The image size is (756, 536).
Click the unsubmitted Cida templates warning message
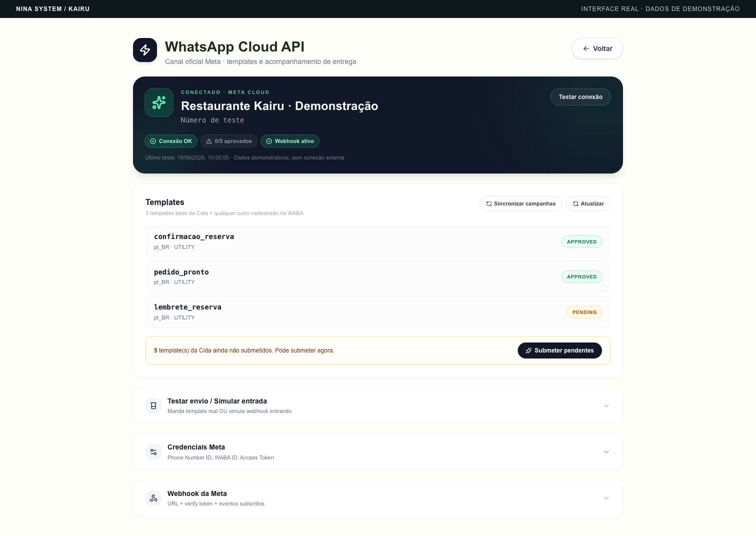pyautogui.click(x=244, y=350)
